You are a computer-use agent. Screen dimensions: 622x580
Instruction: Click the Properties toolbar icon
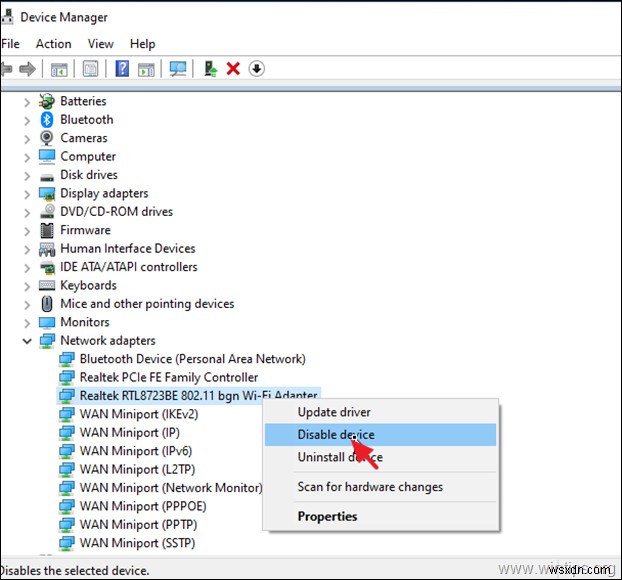tap(90, 69)
